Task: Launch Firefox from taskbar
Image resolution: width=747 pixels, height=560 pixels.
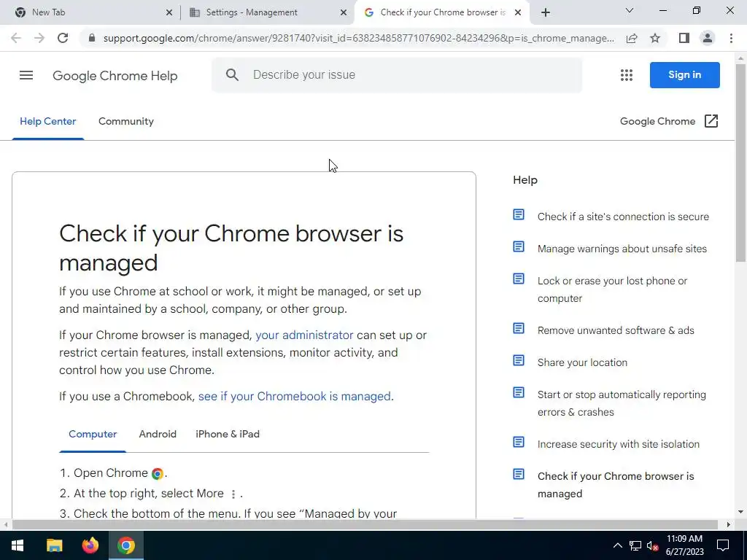Action: click(90, 545)
